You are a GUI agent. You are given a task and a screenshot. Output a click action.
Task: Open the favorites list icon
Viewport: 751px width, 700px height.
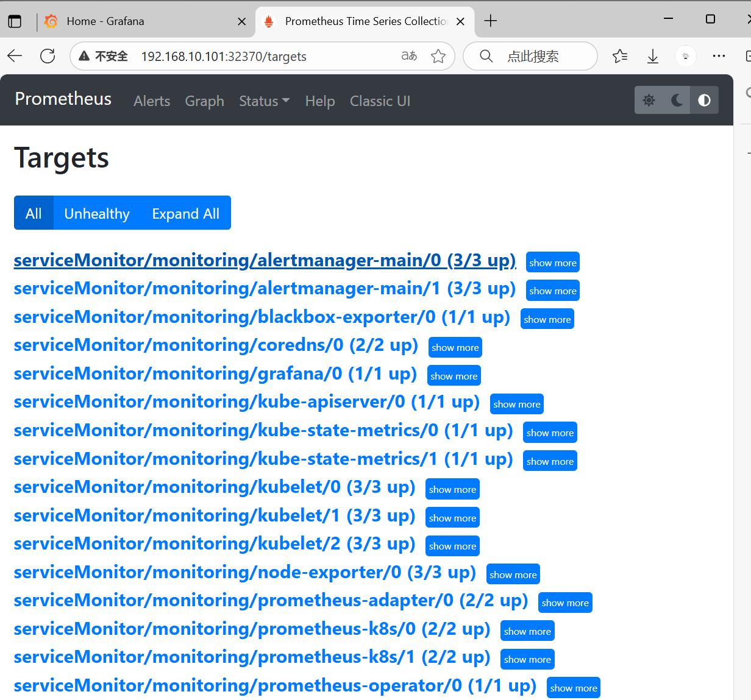click(x=620, y=56)
